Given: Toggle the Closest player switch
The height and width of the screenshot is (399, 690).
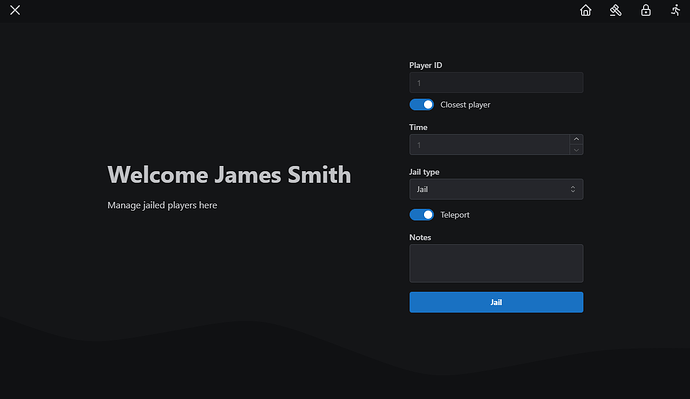Looking at the screenshot, I should pyautogui.click(x=422, y=105).
